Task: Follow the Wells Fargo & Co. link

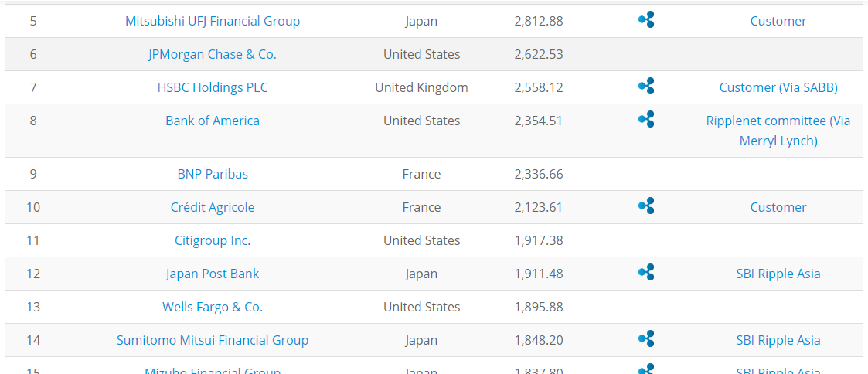Action: tap(213, 307)
